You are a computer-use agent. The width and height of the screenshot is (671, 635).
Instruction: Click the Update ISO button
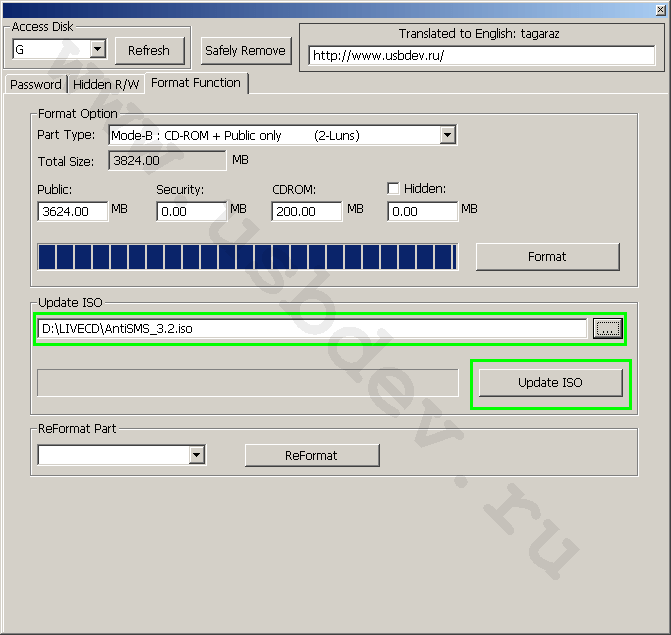[551, 383]
